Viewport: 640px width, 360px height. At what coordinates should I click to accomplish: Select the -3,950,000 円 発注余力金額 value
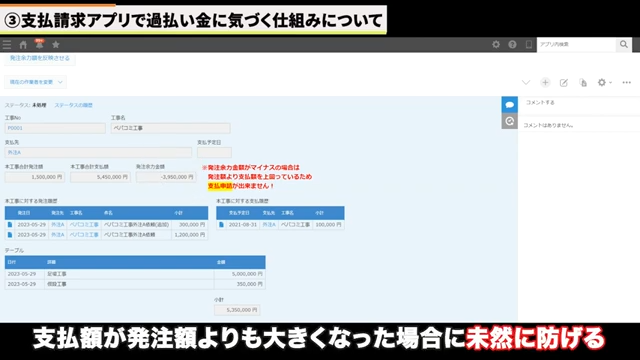click(166, 177)
